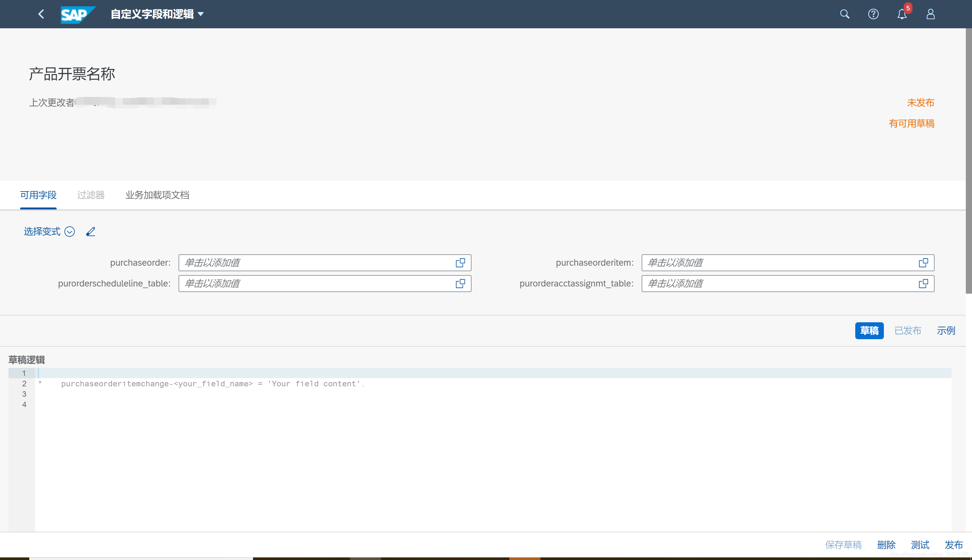Click the purchaseorderitemchange code on line 2

click(x=213, y=383)
